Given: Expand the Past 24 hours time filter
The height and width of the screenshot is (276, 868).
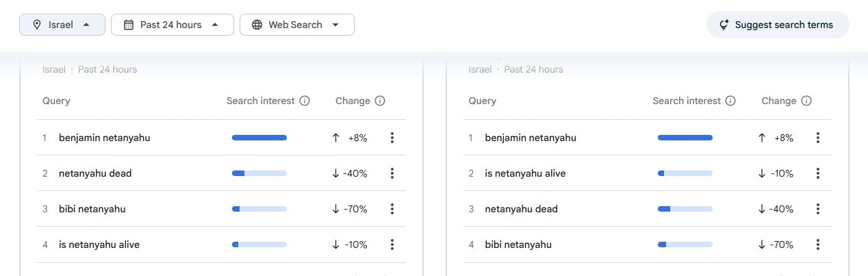Looking at the screenshot, I should click(172, 25).
